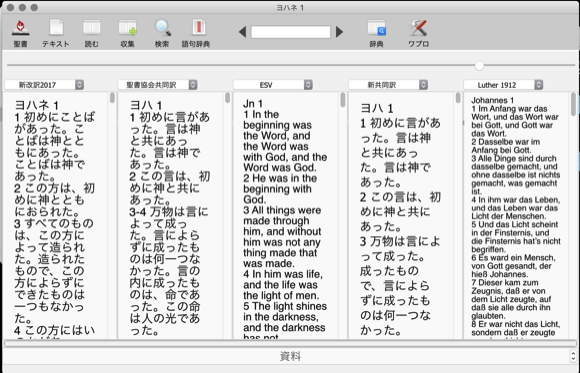580x373 pixels.
Task: Click scrollbar of the Luther 1912 column
Action: pos(573,104)
